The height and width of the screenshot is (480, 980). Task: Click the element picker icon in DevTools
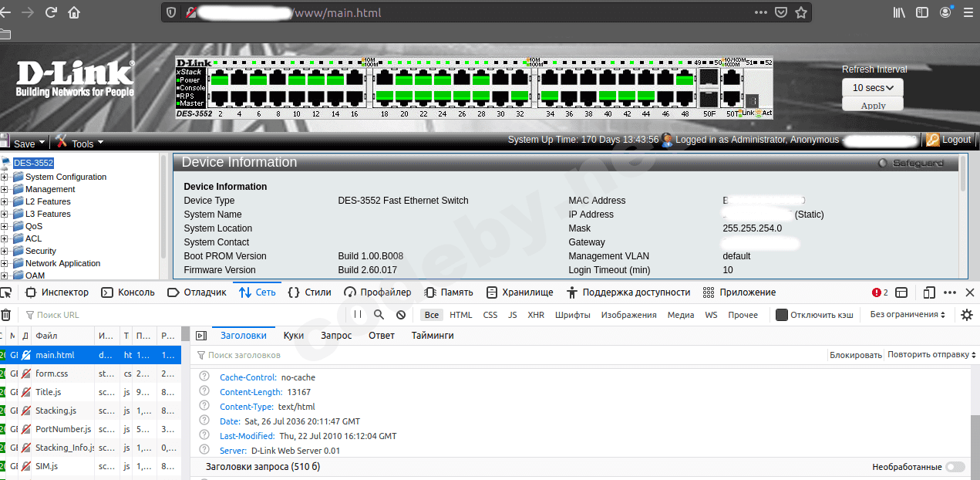6,292
